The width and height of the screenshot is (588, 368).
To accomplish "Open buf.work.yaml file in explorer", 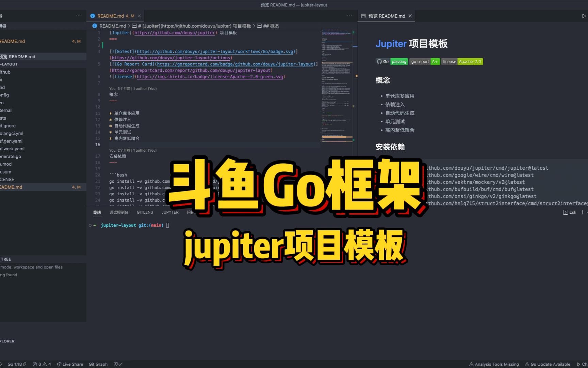I will coord(43,149).
